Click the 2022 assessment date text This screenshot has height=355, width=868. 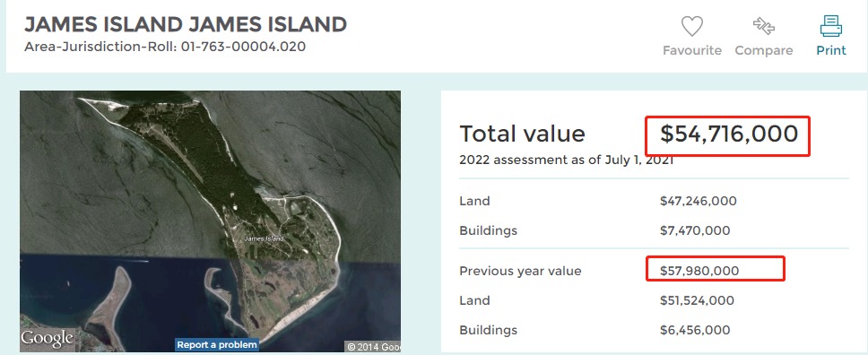click(567, 160)
